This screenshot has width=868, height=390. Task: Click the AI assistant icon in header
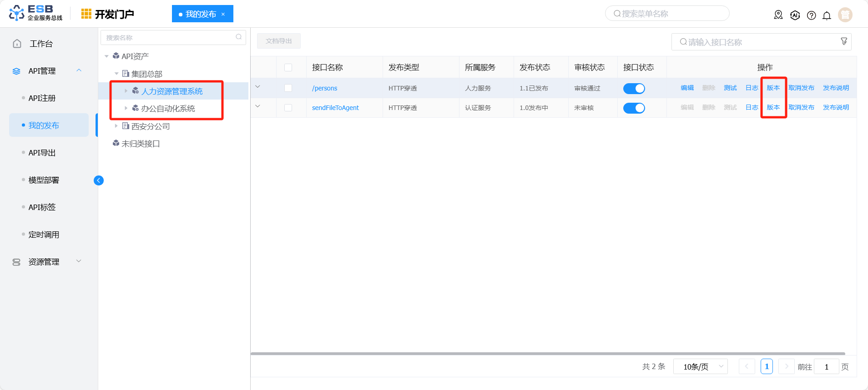point(795,15)
